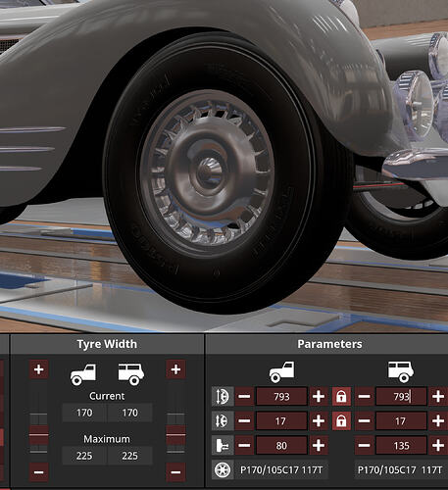Click the wheel offset icon
The width and height of the screenshot is (448, 490).
tap(223, 445)
